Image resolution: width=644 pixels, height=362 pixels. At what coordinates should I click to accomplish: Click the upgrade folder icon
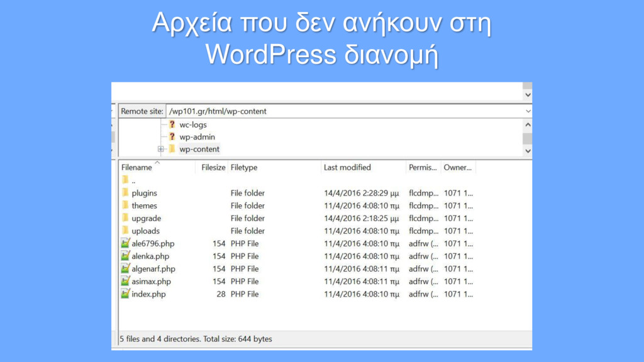click(125, 218)
